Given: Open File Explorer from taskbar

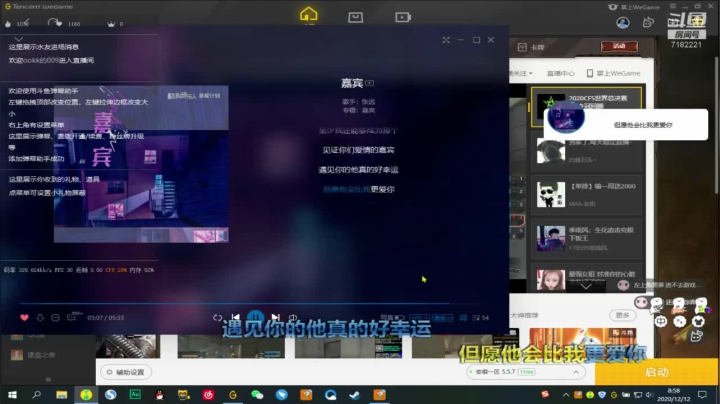Looking at the screenshot, I should 62,395.
